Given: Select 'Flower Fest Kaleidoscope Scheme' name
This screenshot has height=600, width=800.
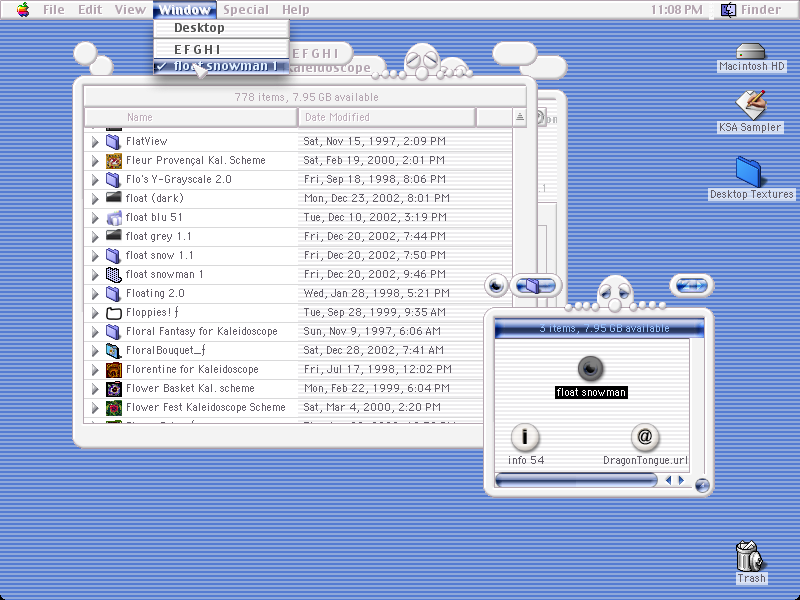Looking at the screenshot, I should coord(206,407).
